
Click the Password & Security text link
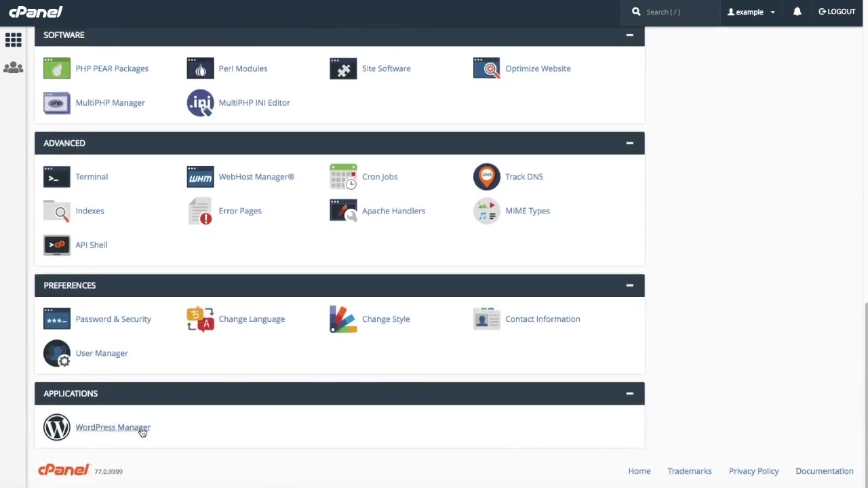pos(113,319)
